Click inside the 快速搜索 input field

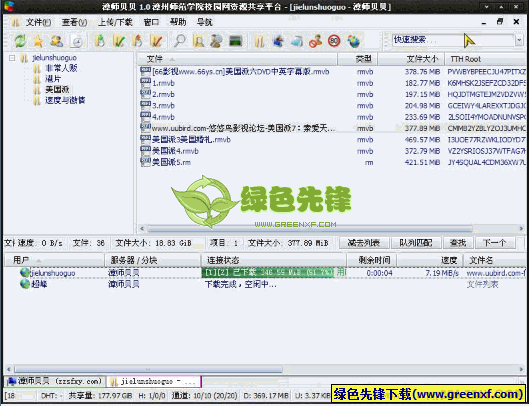453,40
